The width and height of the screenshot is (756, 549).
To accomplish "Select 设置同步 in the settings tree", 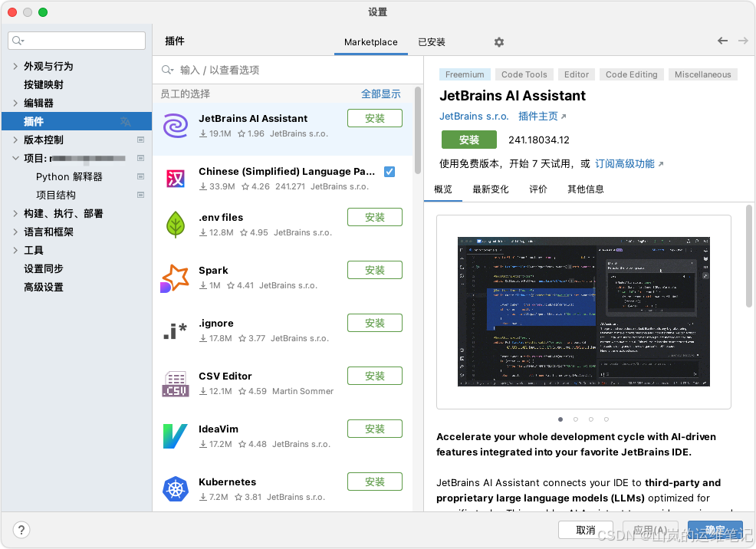I will [44, 268].
